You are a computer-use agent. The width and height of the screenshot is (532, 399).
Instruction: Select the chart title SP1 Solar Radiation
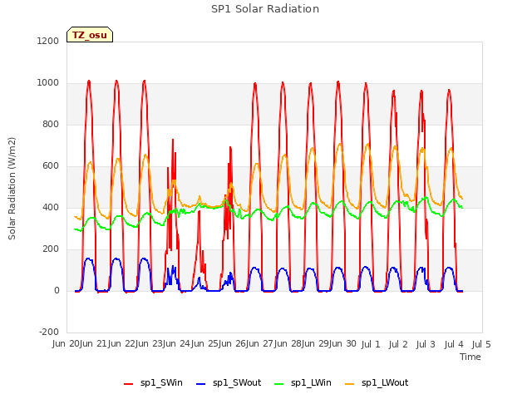tap(265, 9)
